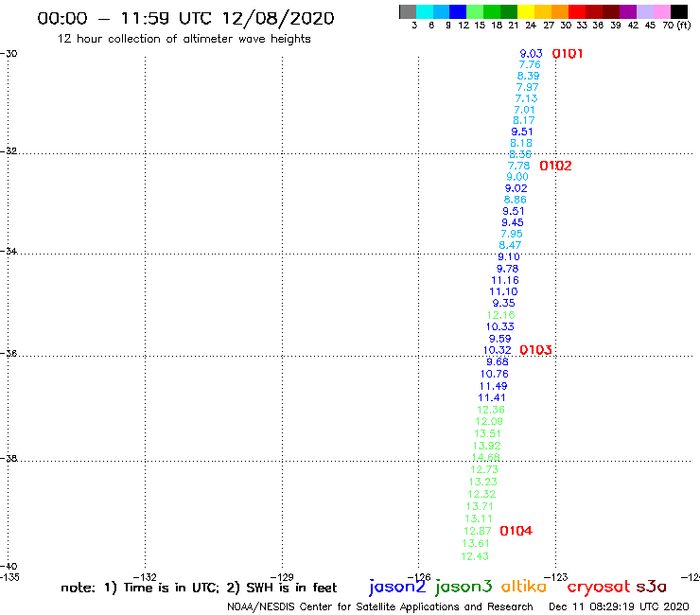Click the pink swatch in the color scale
The image size is (700, 615).
pyautogui.click(x=662, y=11)
